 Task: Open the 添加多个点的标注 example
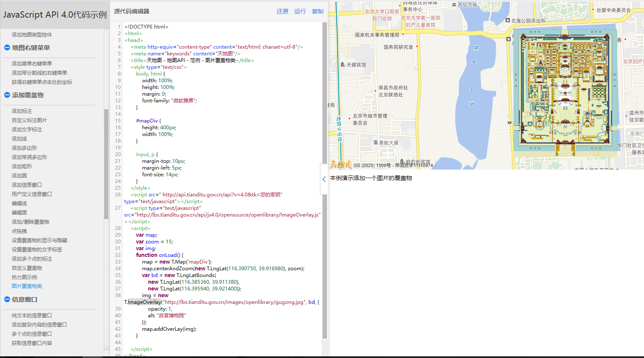[32, 259]
